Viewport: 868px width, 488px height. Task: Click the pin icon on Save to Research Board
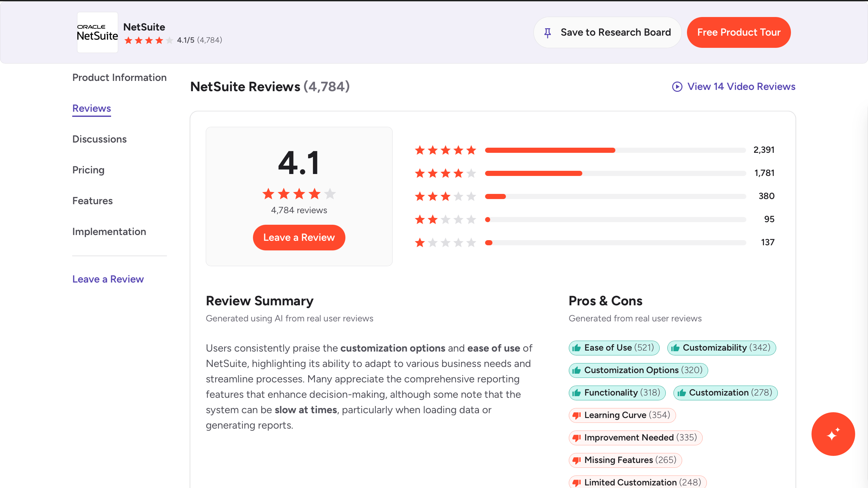(x=548, y=33)
